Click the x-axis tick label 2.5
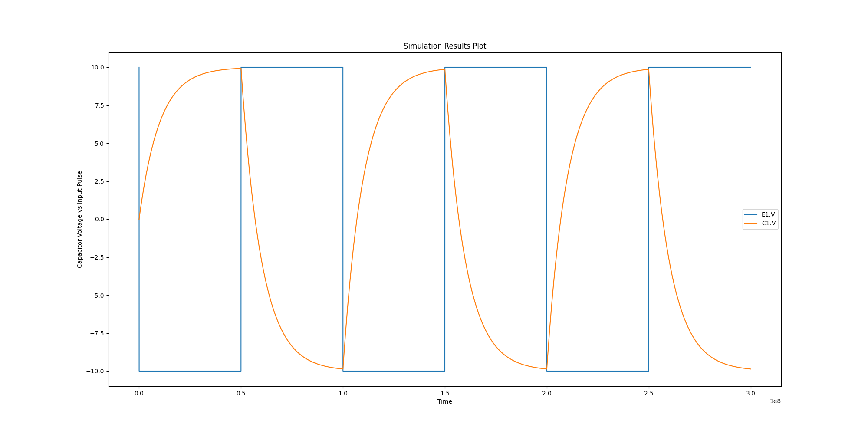 point(649,393)
